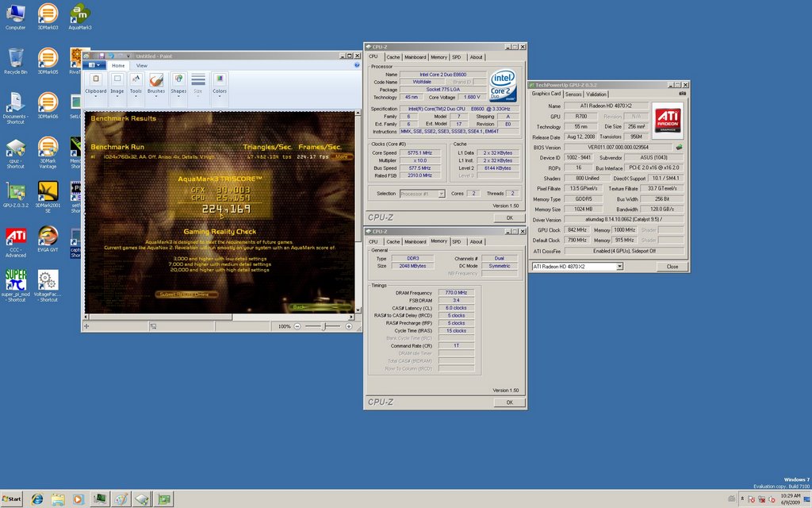
Task: Select the Documents shortcut icon
Action: 16,108
